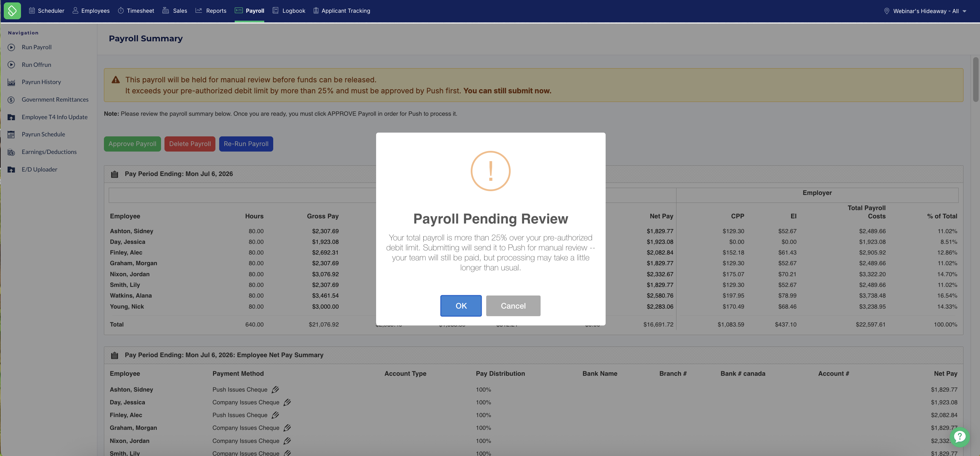Click the Reports chart icon
Viewport: 980px width, 456px height.
point(199,11)
